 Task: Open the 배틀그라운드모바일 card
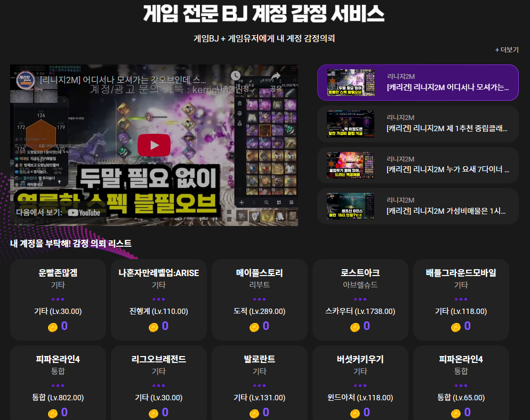(x=461, y=300)
